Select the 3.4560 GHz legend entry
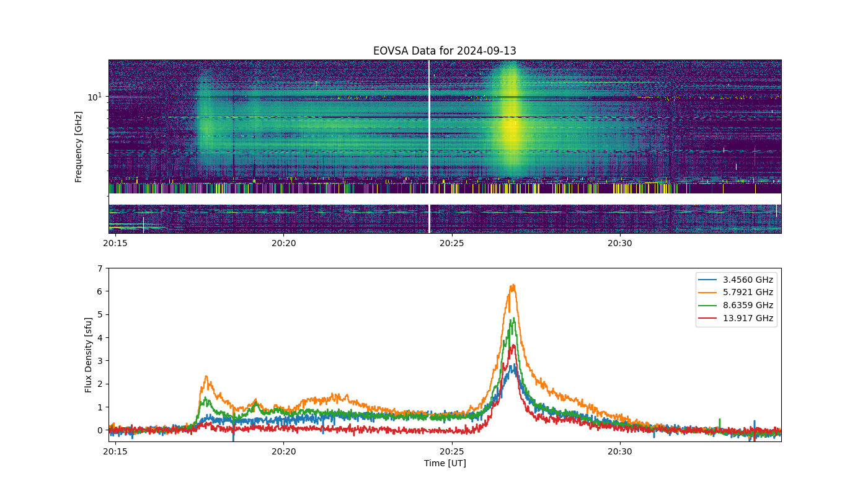The height and width of the screenshot is (496, 868). (x=736, y=280)
